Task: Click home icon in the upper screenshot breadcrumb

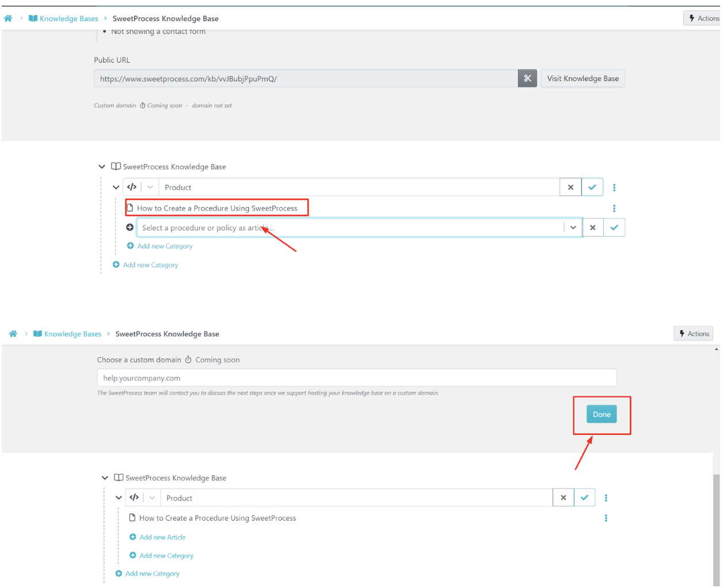Action: point(8,18)
